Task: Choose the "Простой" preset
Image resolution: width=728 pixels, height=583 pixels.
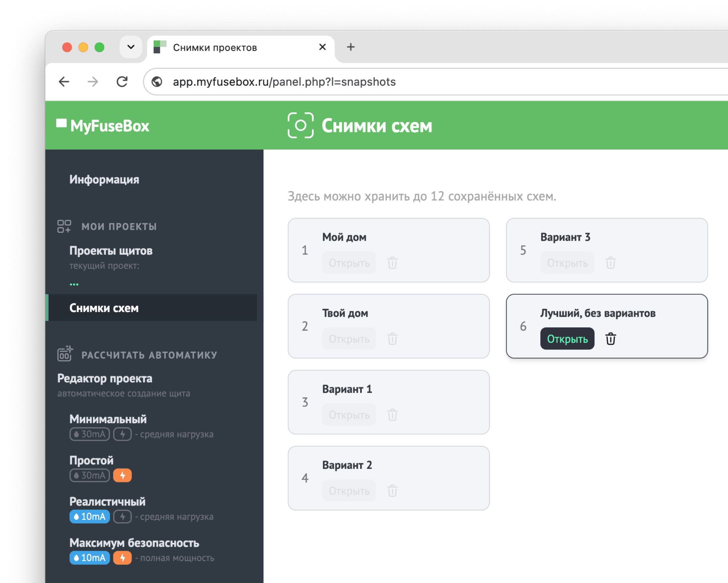Action: point(91,460)
